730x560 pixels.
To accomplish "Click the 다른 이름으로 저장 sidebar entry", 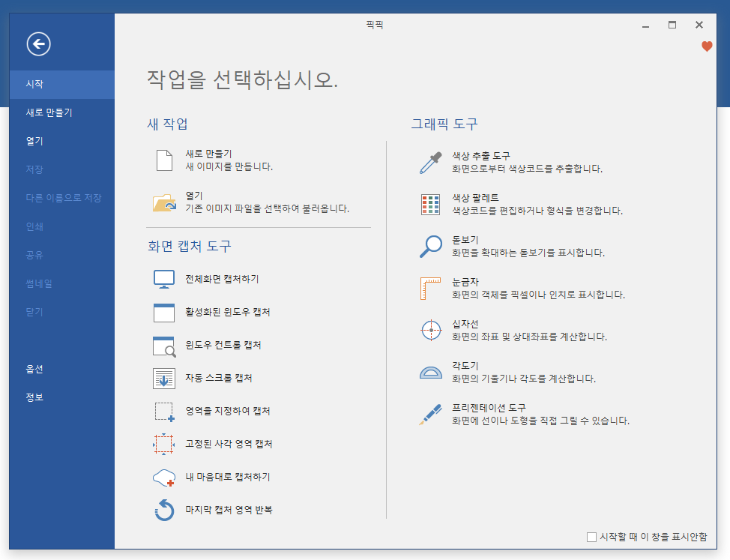I will pos(62,198).
